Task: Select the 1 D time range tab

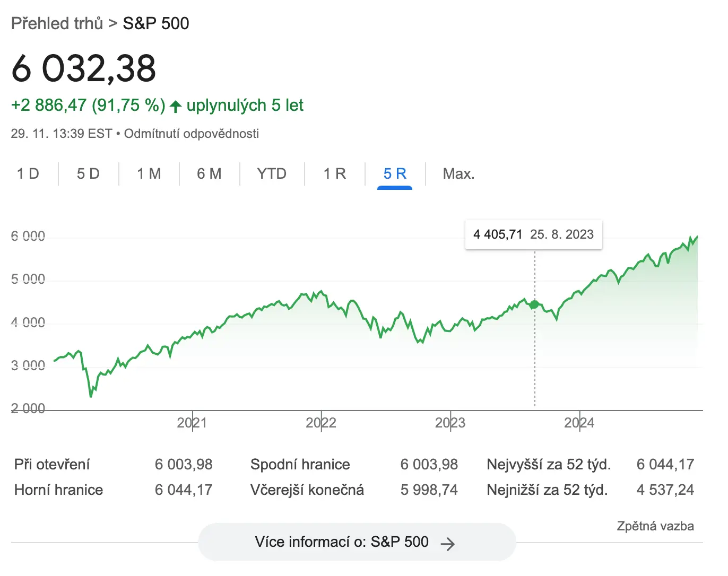Action: [28, 174]
